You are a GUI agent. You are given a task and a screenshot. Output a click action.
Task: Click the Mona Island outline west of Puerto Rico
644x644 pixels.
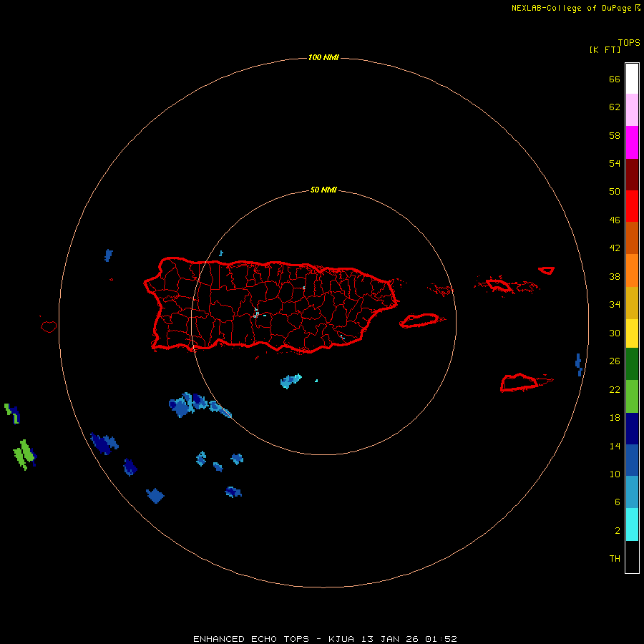point(49,326)
